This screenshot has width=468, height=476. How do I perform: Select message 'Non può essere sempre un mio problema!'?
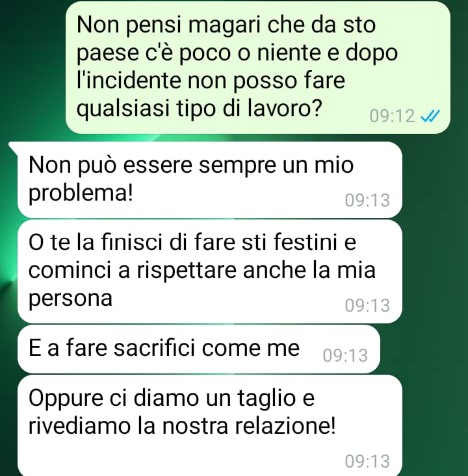pos(210,180)
